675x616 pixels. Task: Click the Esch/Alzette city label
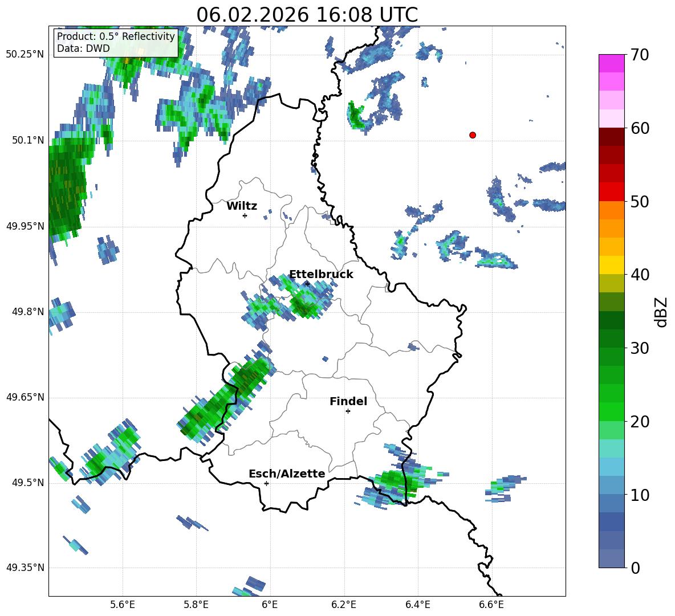(x=287, y=474)
